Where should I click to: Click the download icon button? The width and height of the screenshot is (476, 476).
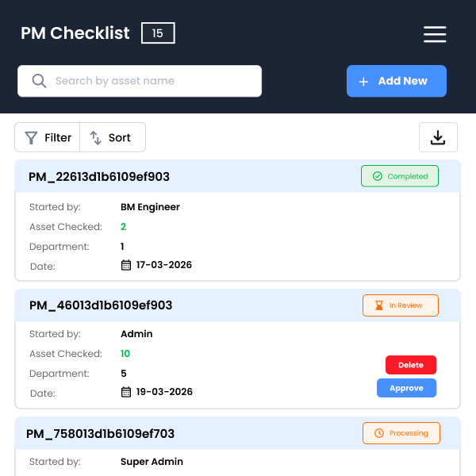click(438, 137)
